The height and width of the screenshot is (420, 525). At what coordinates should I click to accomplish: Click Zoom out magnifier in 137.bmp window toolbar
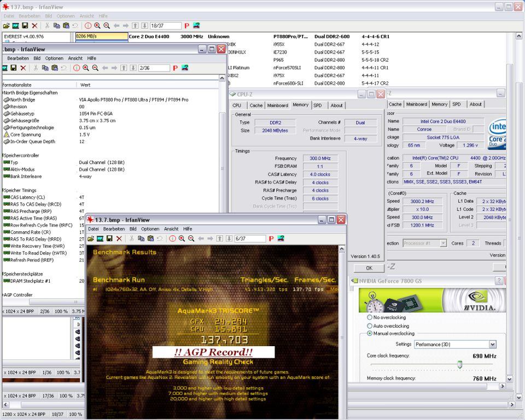[x=107, y=26]
